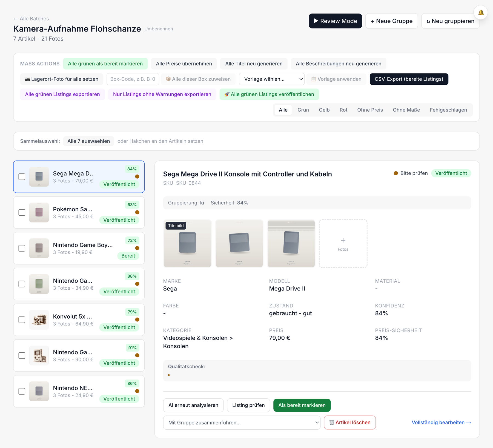The image size is (493, 448).
Task: Click the Mega Drive II model value
Action: [287, 289]
